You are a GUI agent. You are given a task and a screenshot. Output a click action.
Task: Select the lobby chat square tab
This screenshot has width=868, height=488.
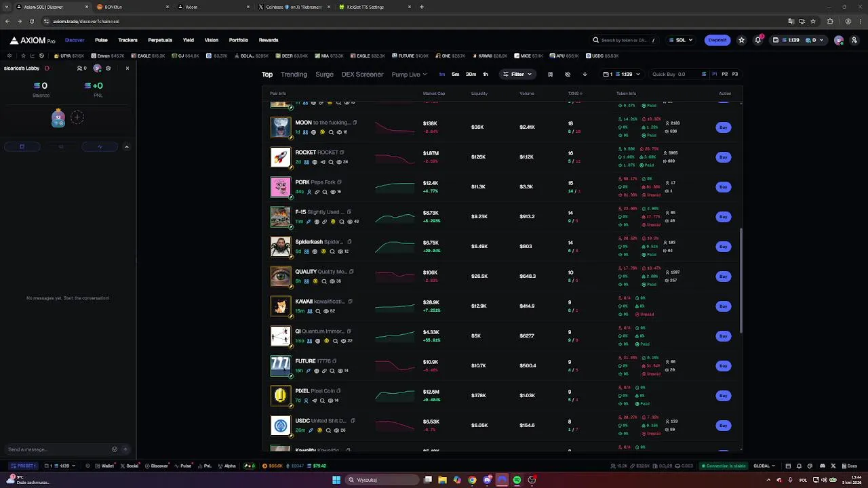(22, 146)
